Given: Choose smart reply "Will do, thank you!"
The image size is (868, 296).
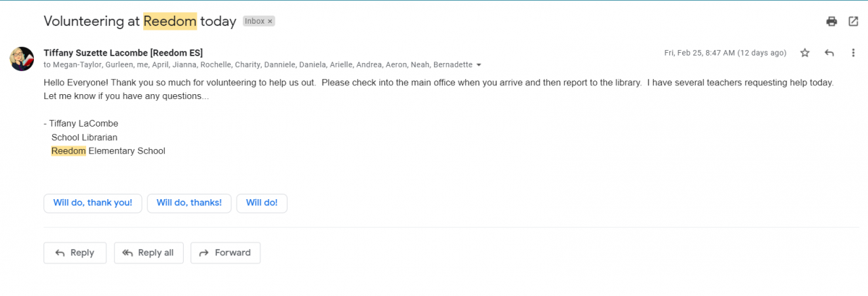Looking at the screenshot, I should point(93,203).
